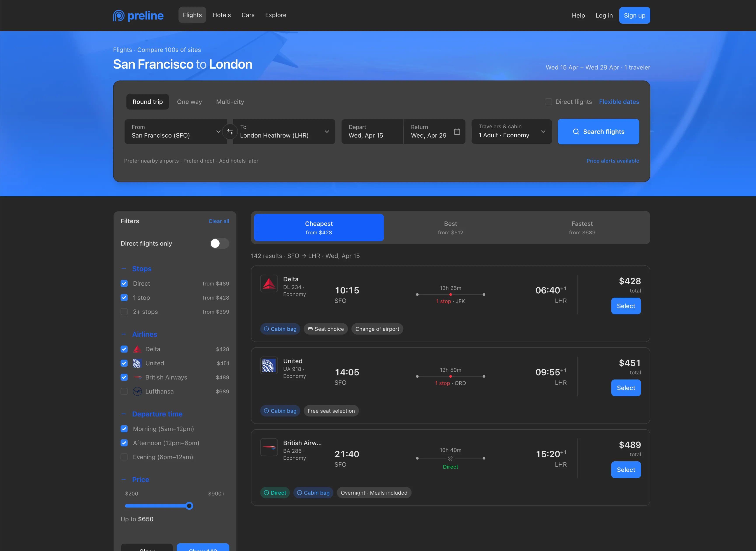756x551 pixels.
Task: Click the Lufthansa icon in Airlines filter
Action: (x=137, y=391)
